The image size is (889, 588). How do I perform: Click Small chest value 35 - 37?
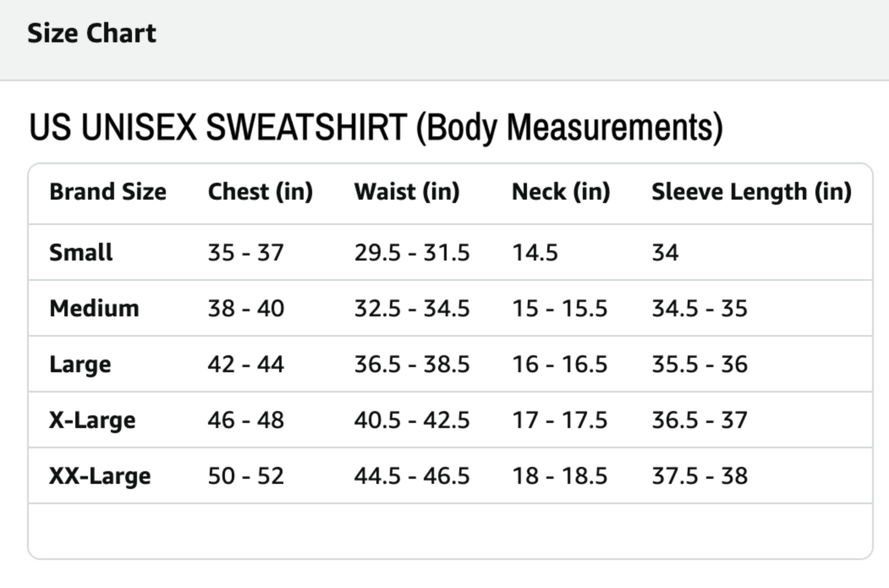[x=245, y=252]
